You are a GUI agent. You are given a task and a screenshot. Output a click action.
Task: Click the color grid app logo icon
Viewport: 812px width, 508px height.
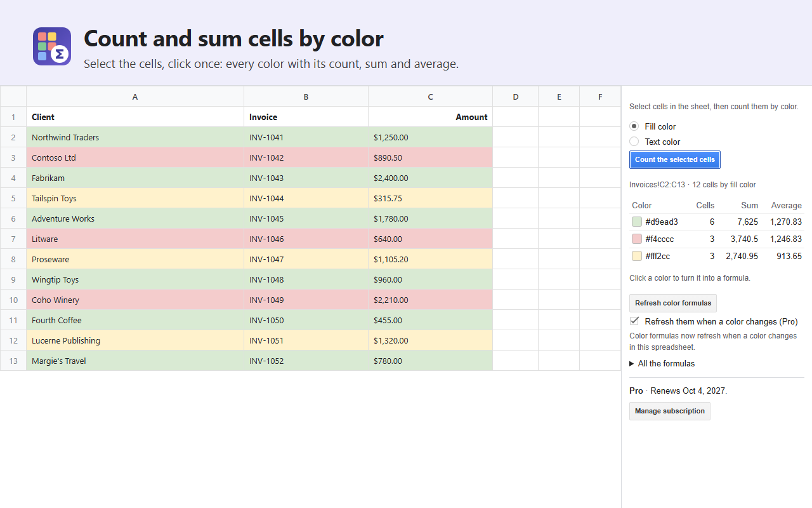(x=52, y=46)
